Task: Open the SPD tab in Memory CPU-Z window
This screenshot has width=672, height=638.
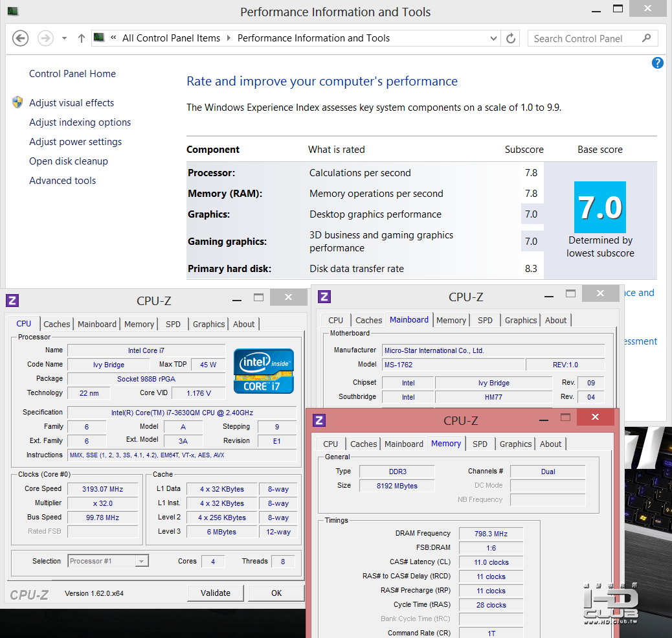Action: [480, 444]
